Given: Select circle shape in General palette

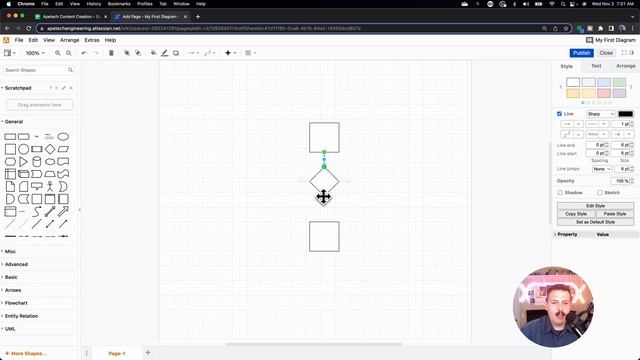Looking at the screenshot, I should pos(24,149).
